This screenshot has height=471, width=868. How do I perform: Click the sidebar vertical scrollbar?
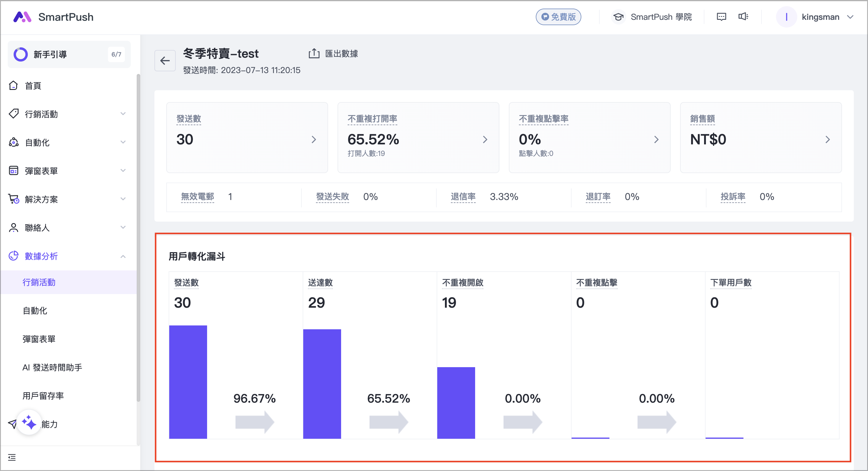138,238
